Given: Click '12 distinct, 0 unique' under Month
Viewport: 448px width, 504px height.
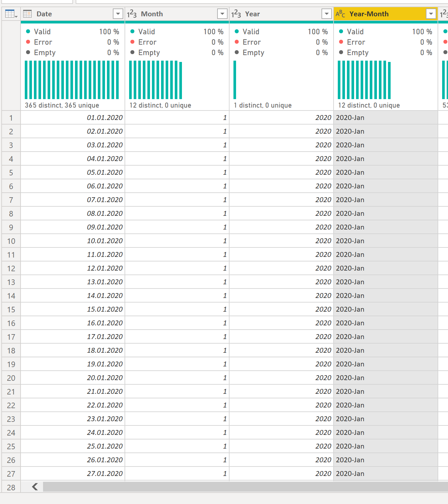Looking at the screenshot, I should pyautogui.click(x=160, y=105).
